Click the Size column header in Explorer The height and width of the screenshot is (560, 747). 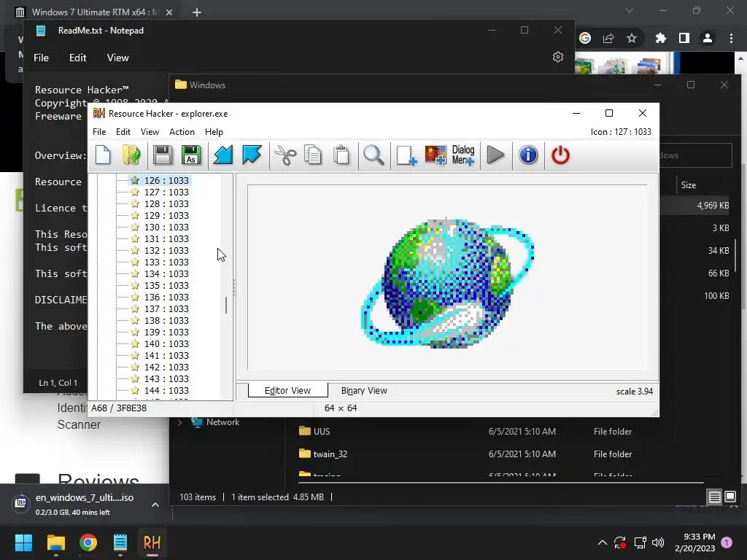tap(689, 185)
